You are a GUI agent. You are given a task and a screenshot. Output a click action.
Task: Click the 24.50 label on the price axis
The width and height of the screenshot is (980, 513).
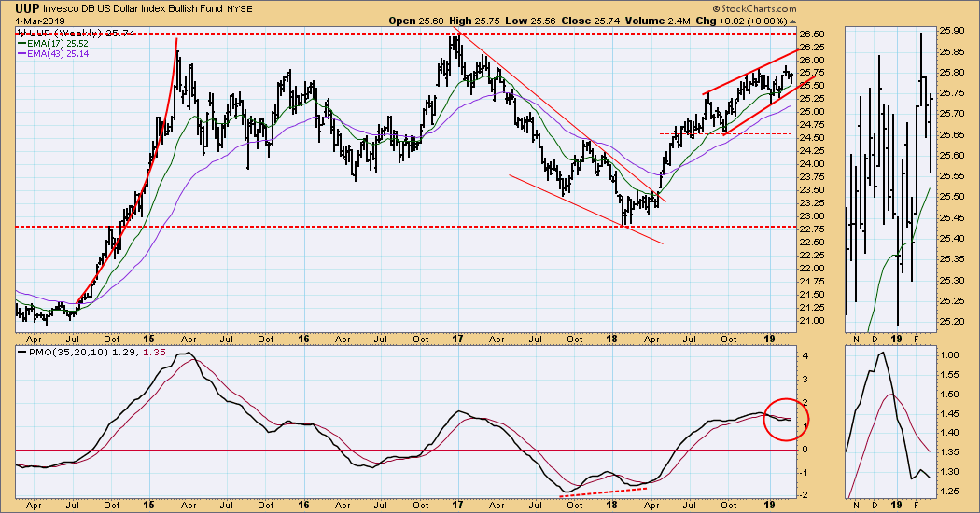click(x=813, y=138)
